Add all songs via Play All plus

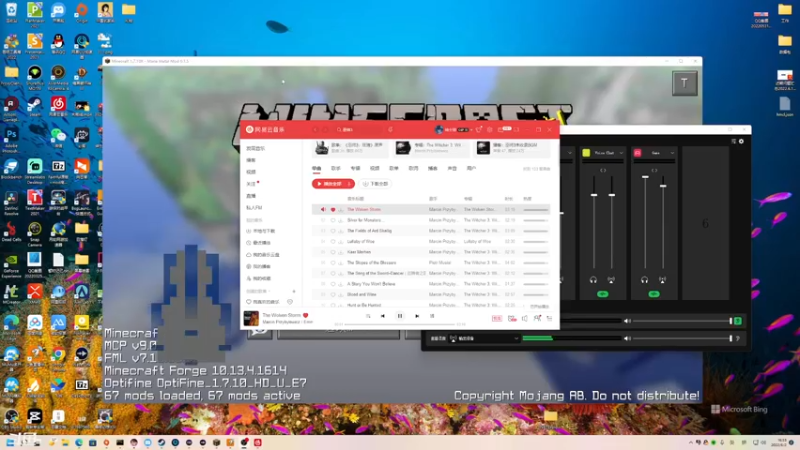(349, 184)
